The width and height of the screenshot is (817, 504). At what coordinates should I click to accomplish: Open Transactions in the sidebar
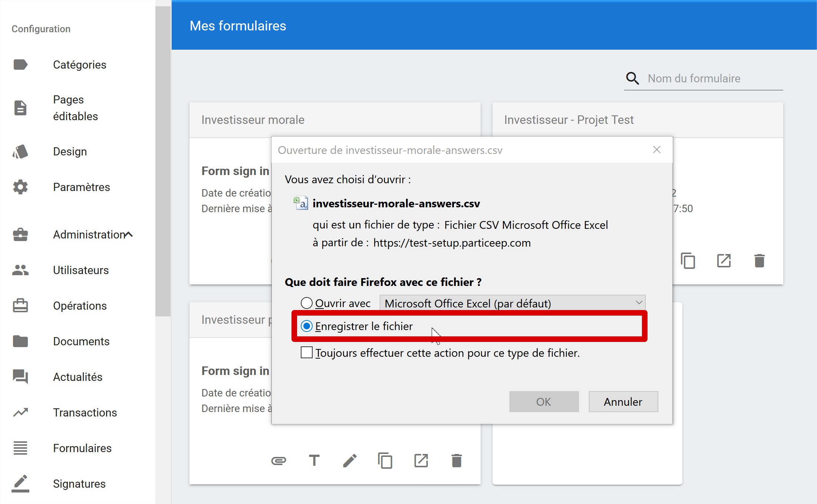pos(85,412)
